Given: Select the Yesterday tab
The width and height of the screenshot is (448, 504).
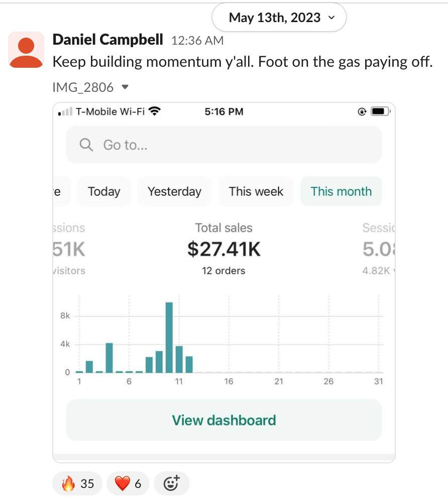Looking at the screenshot, I should 174,191.
